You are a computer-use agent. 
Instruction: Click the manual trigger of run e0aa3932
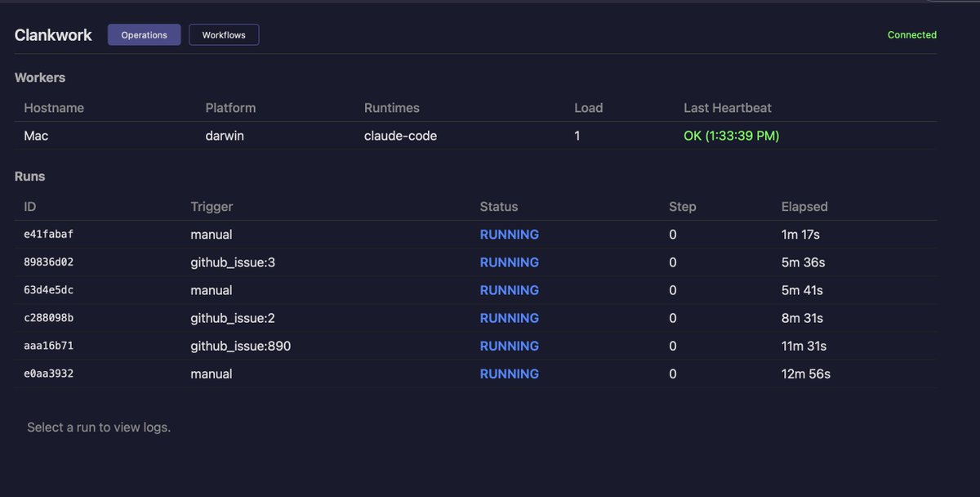(212, 374)
